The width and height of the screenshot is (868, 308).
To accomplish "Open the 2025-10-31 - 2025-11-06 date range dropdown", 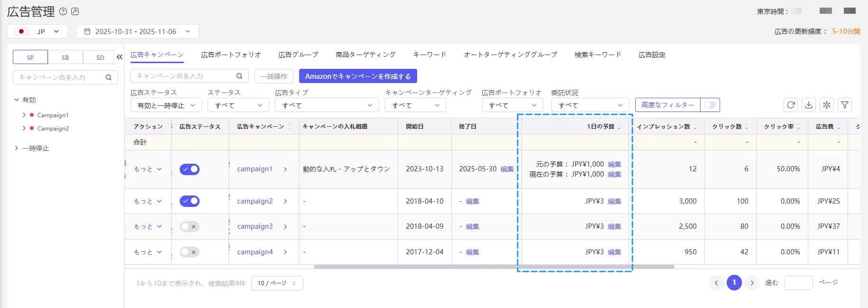I will pos(137,31).
